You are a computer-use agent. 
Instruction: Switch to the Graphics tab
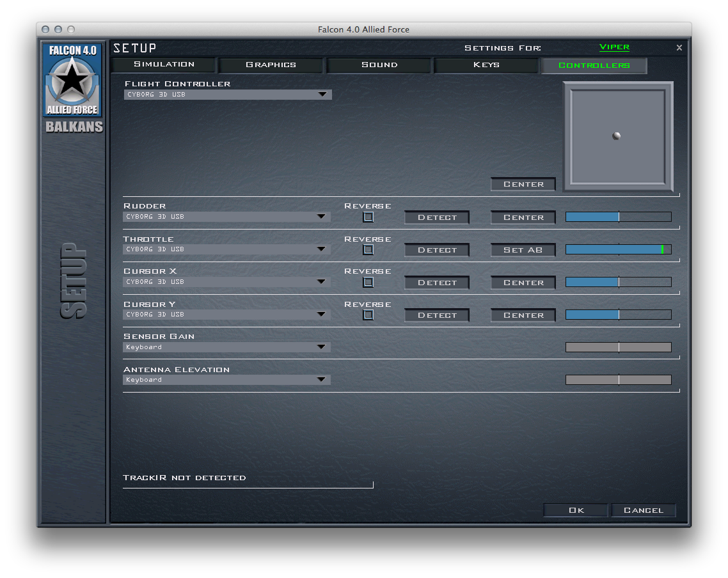pos(271,65)
